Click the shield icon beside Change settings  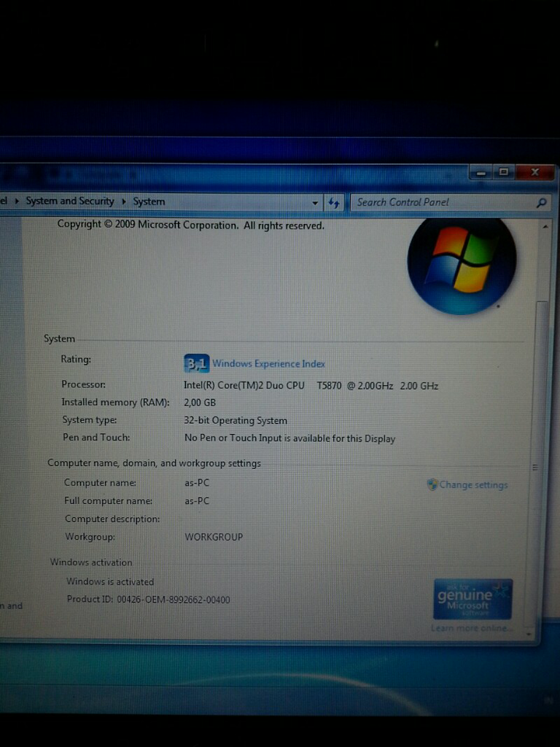(x=432, y=485)
